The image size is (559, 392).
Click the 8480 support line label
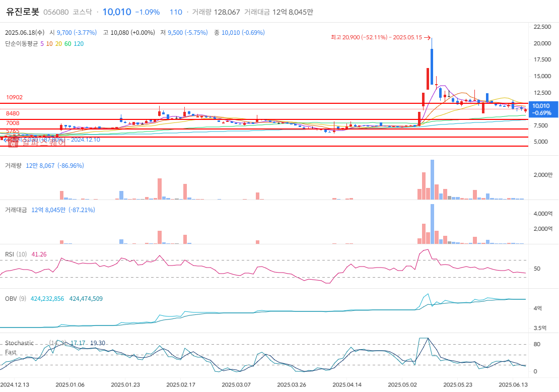click(x=13, y=114)
